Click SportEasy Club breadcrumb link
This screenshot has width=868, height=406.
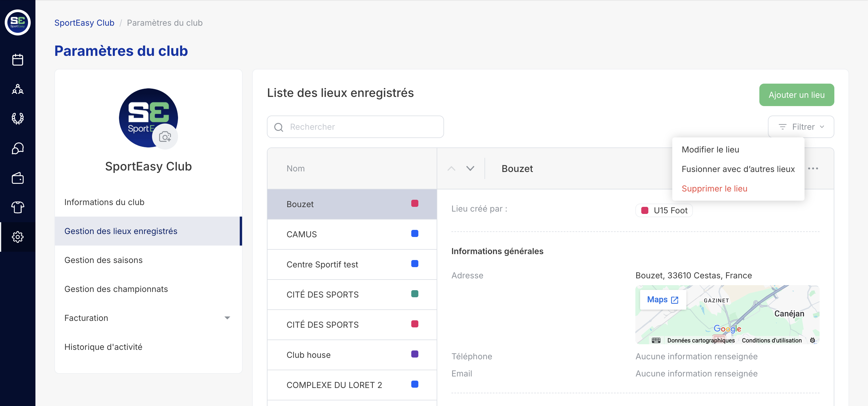pos(84,22)
